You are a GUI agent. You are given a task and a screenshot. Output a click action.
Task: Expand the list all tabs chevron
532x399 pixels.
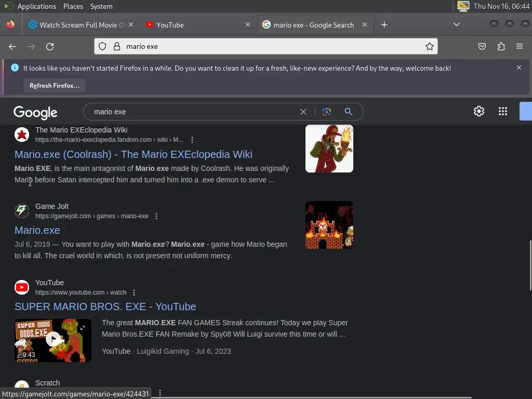click(x=457, y=24)
